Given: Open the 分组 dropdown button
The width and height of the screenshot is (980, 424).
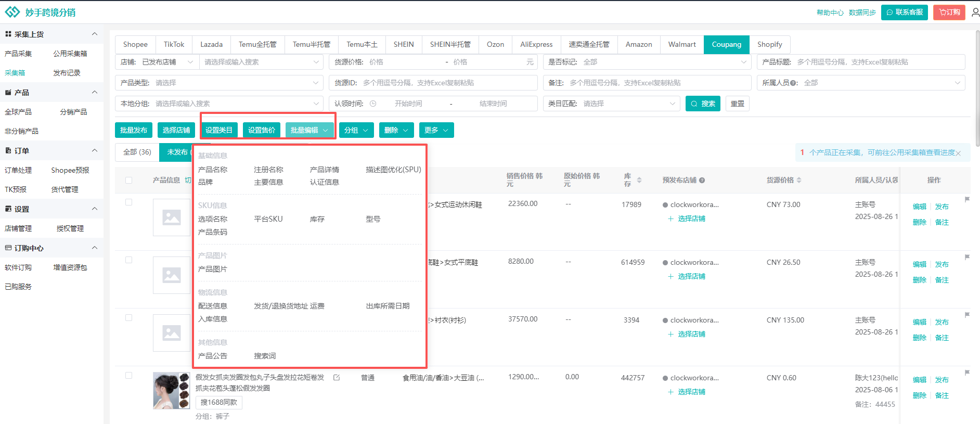Looking at the screenshot, I should (356, 130).
